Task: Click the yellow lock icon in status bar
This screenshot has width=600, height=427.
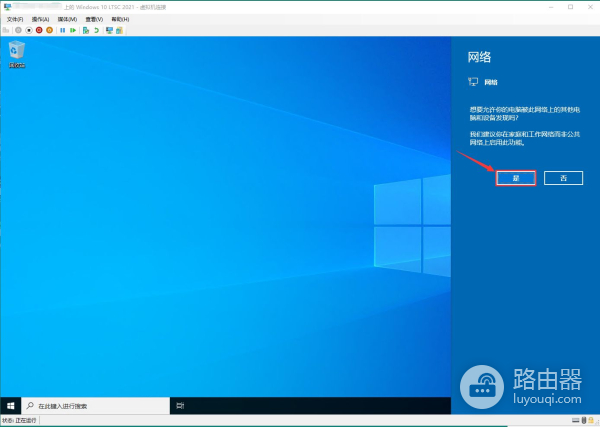Action: pyautogui.click(x=591, y=420)
